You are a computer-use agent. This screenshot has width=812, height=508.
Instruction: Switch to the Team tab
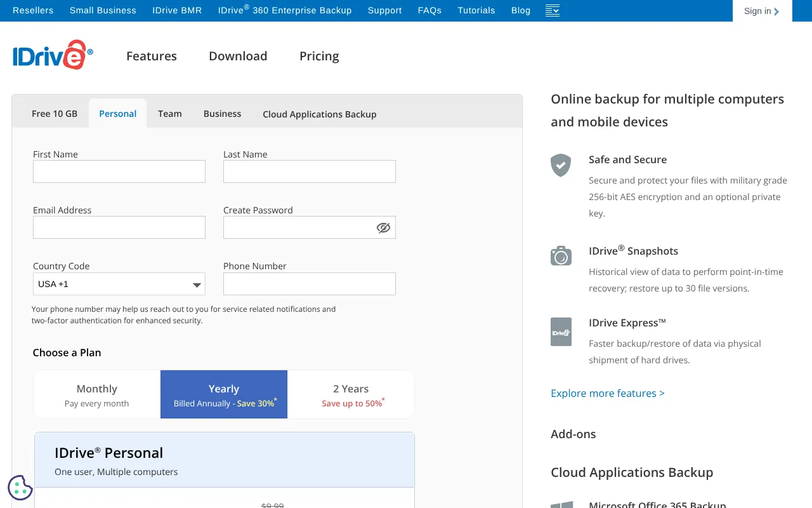[170, 114]
